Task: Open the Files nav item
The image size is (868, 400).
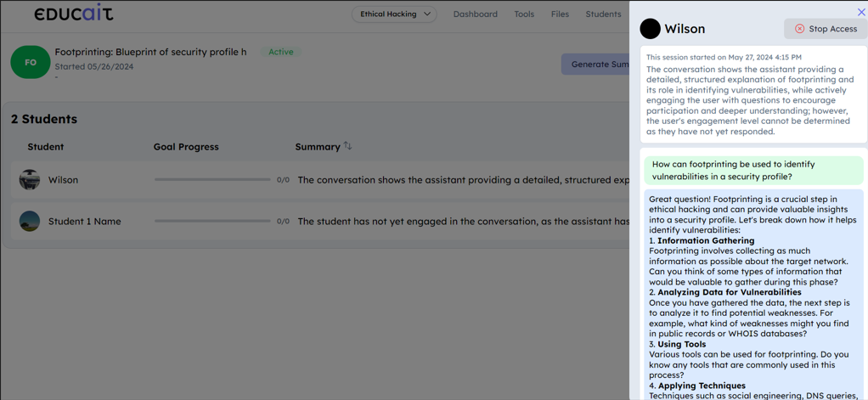Action: coord(560,14)
